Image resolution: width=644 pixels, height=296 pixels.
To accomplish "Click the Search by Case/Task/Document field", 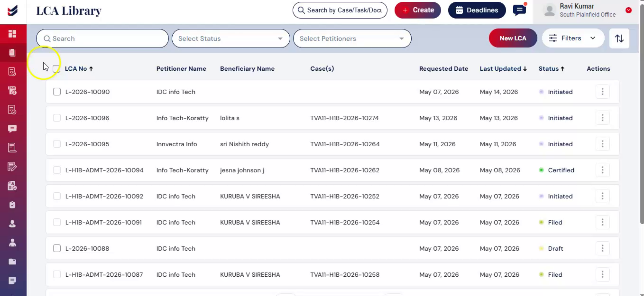I will pos(340,10).
